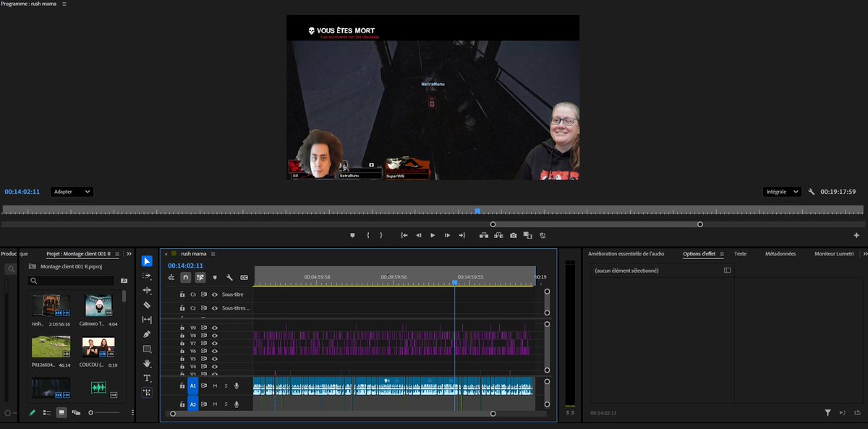Mark Out point in program monitor
Screen dimensions: 868x429
coord(383,235)
